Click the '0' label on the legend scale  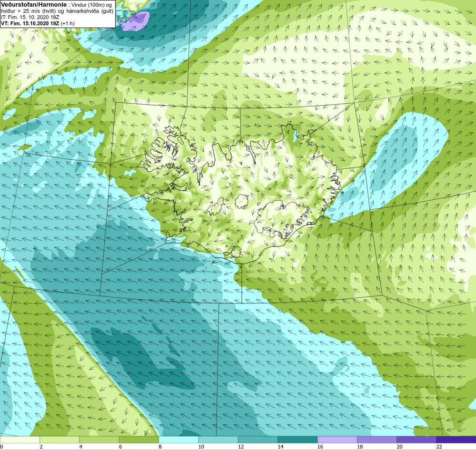(x=1, y=447)
